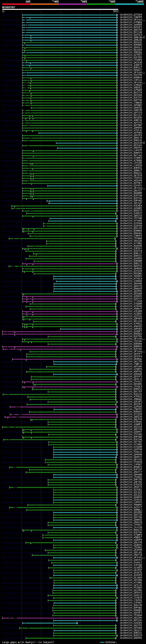Click the short cyan bar of UniRef100_A2Q3K4

pyautogui.click(x=50, y=623)
